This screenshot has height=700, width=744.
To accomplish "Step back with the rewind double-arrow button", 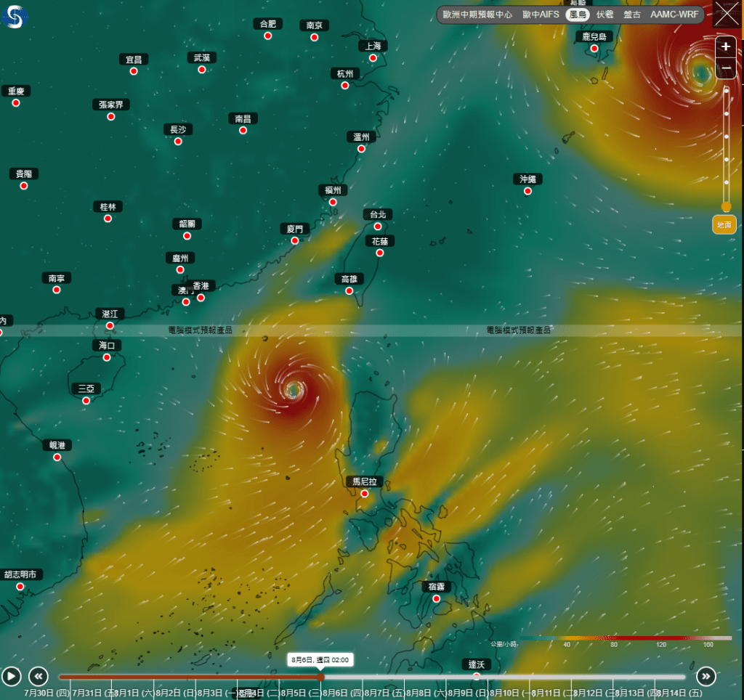I will [x=39, y=676].
